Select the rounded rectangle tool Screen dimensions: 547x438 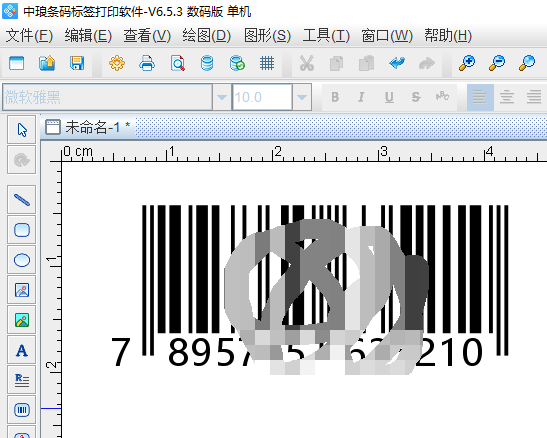coord(22,230)
